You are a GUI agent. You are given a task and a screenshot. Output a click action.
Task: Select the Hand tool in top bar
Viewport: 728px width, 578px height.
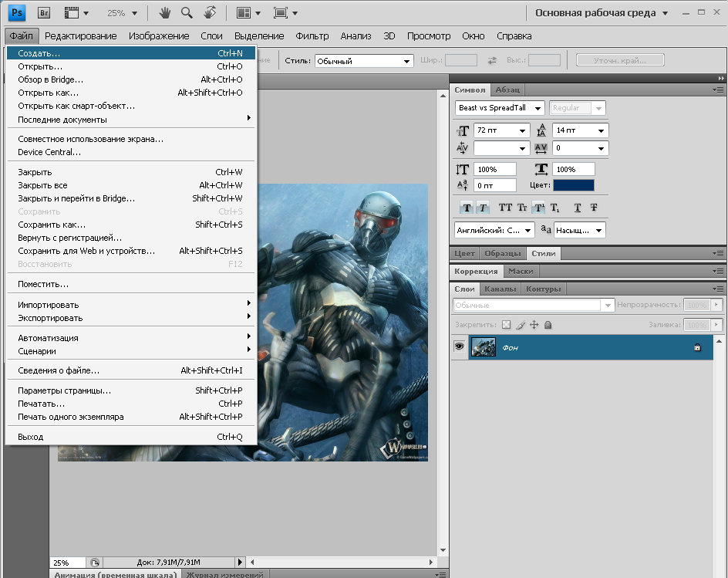point(164,13)
